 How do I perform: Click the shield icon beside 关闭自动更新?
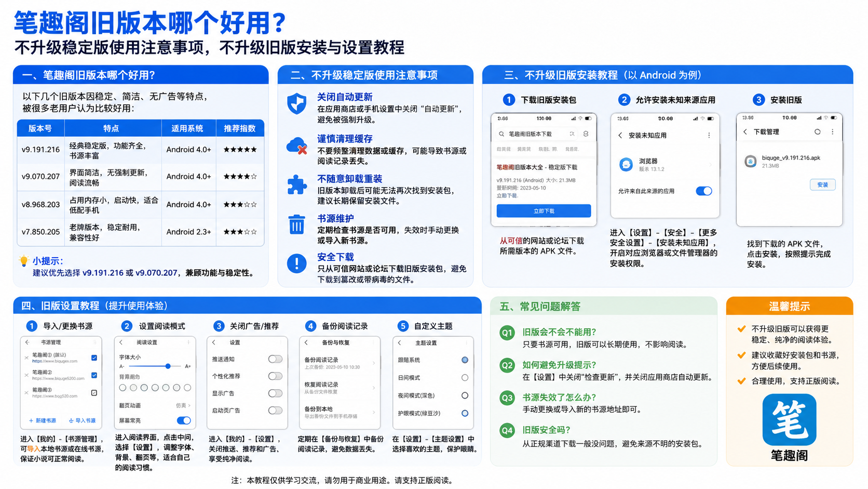point(296,103)
